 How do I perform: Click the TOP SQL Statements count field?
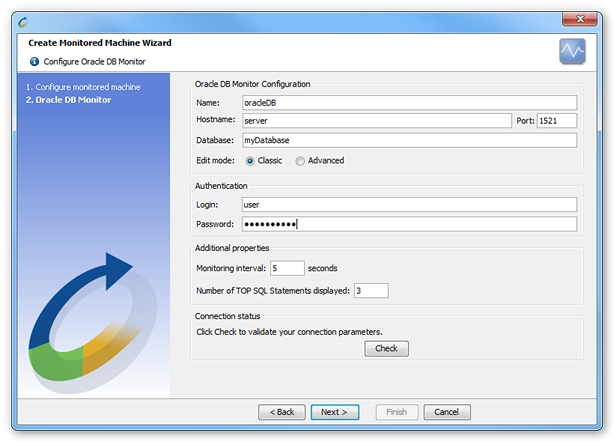(x=371, y=290)
